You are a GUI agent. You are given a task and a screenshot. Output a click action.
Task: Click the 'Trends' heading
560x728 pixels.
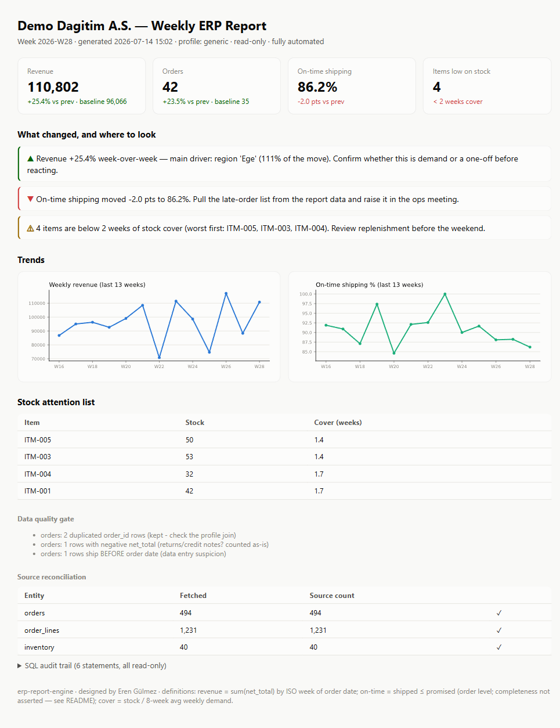[x=31, y=260]
